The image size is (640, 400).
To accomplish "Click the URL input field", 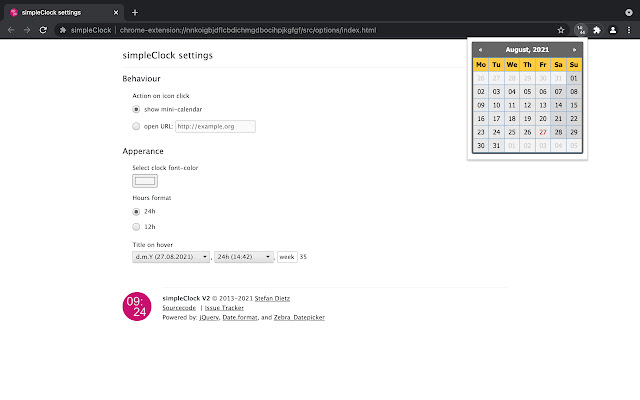I will pyautogui.click(x=215, y=126).
